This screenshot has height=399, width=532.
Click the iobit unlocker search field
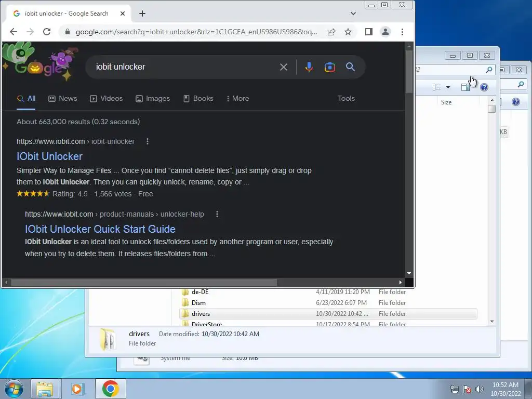[x=183, y=67]
